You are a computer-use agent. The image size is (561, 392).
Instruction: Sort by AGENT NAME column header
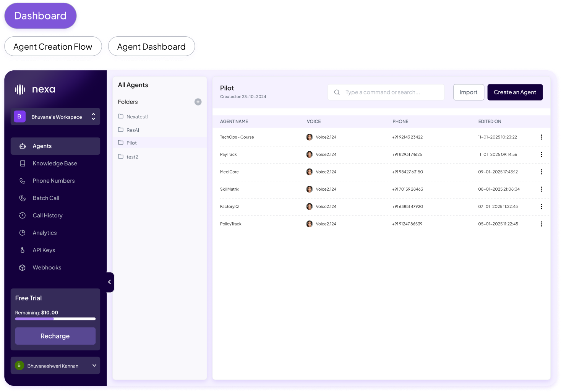(234, 121)
